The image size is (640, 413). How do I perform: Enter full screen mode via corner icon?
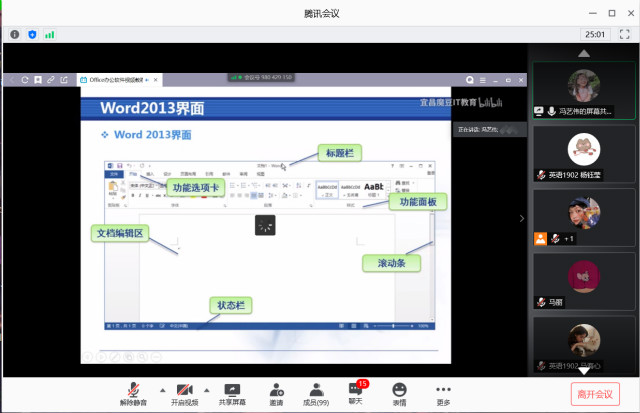tap(624, 34)
